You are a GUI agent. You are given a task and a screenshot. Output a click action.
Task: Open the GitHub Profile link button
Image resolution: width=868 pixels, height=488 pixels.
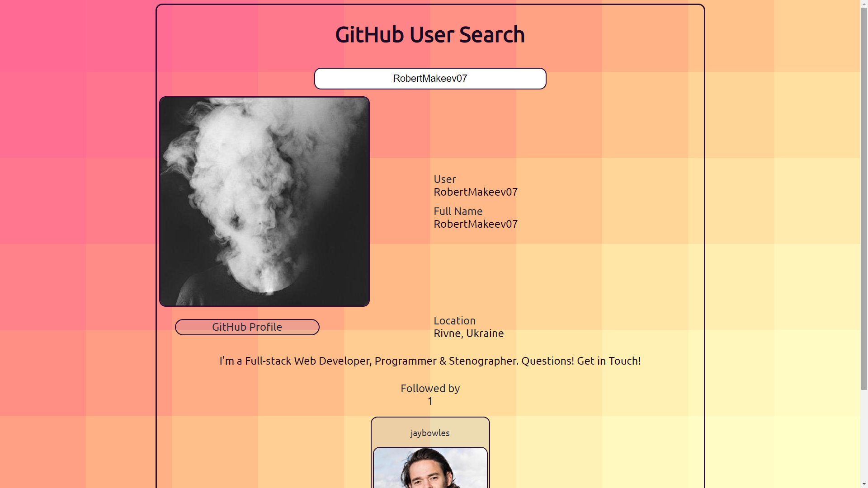pos(247,327)
